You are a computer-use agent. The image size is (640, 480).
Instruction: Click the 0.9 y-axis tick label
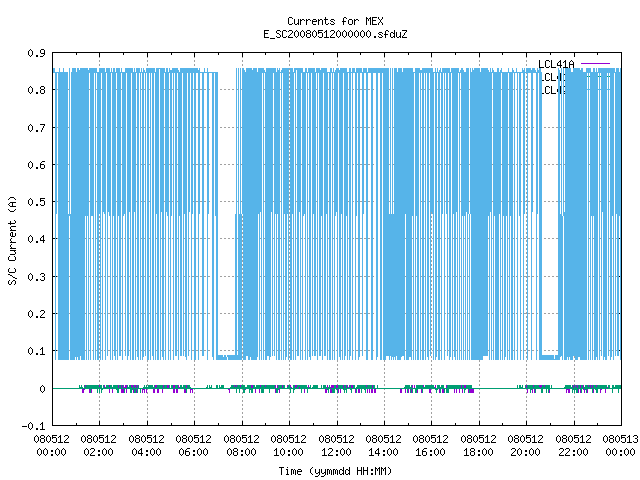click(x=36, y=53)
